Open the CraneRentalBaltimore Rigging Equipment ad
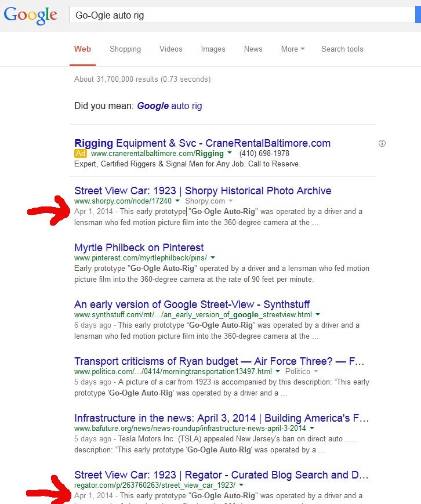Viewport: 421px width, 504px height. (202, 143)
